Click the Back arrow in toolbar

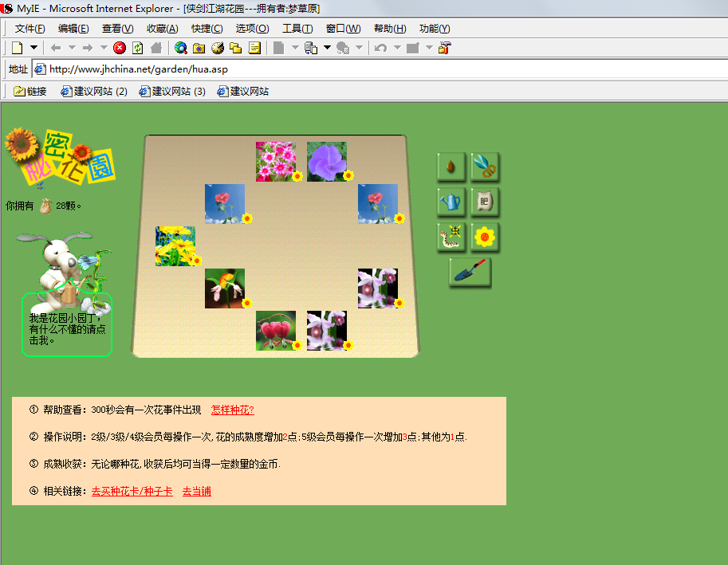coord(56,48)
